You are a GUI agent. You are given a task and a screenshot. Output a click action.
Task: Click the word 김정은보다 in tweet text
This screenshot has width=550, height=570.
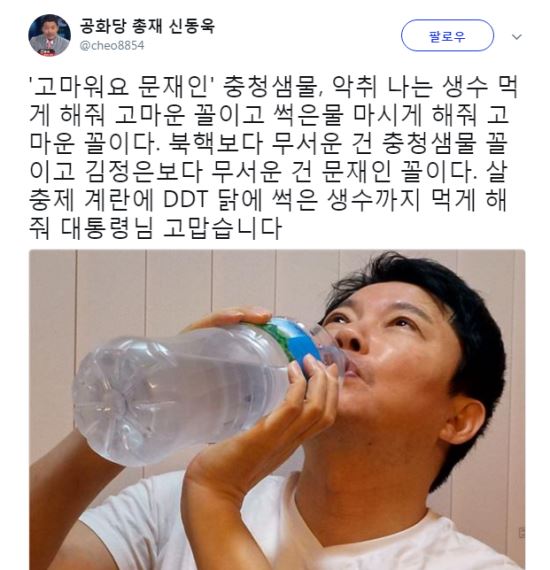click(x=144, y=172)
